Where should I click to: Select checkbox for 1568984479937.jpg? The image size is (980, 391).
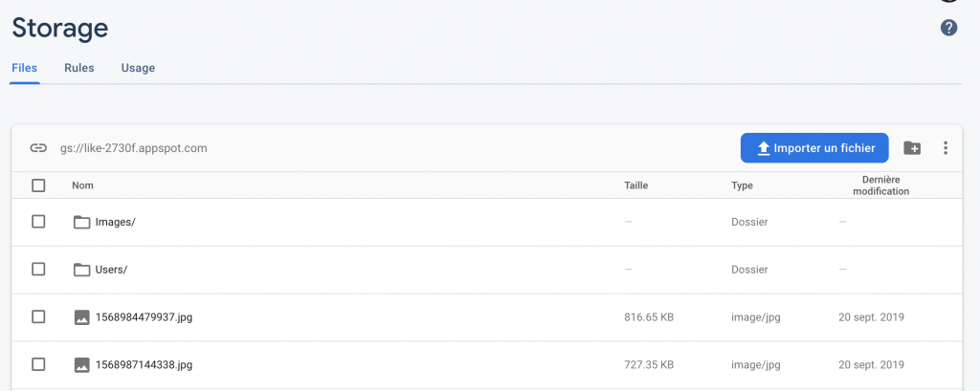coord(38,316)
